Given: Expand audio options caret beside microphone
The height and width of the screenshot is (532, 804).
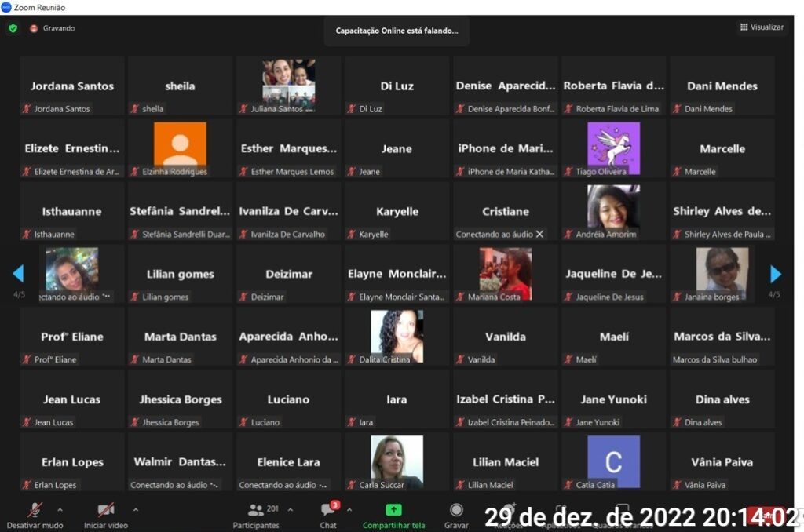Looking at the screenshot, I should tap(60, 509).
